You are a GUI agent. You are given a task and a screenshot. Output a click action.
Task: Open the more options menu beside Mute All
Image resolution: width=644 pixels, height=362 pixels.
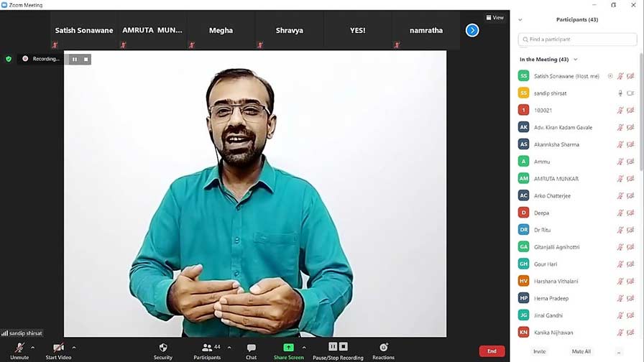coord(619,351)
